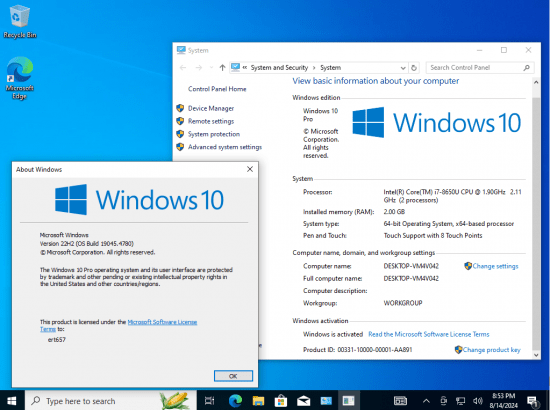Select the Product ID value text
This screenshot has width=550, height=410.
(375, 350)
